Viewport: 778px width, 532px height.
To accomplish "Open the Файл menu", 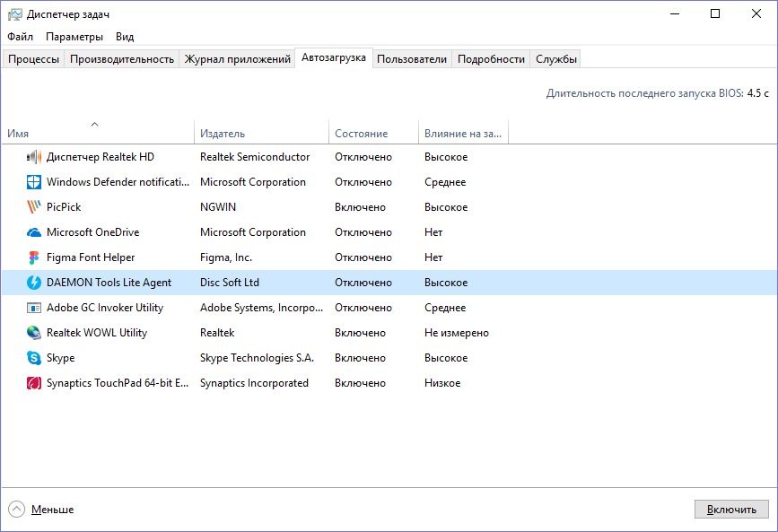I will click(21, 37).
